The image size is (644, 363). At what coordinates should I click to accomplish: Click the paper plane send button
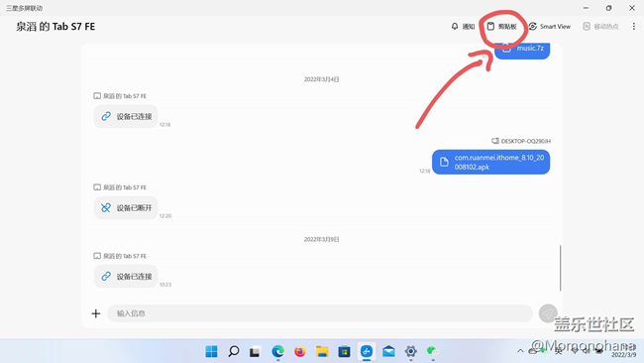coord(548,313)
